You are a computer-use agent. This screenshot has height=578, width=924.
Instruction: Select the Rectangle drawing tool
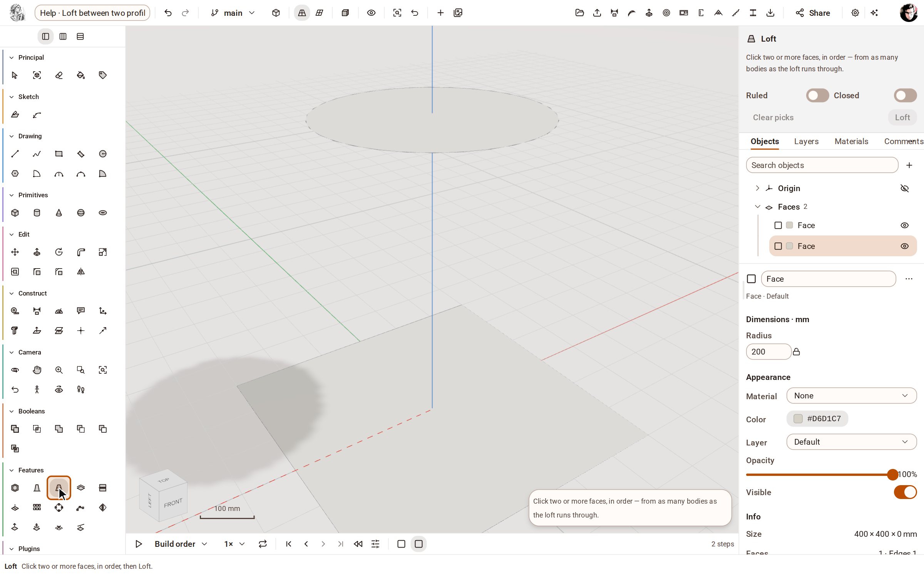59,154
